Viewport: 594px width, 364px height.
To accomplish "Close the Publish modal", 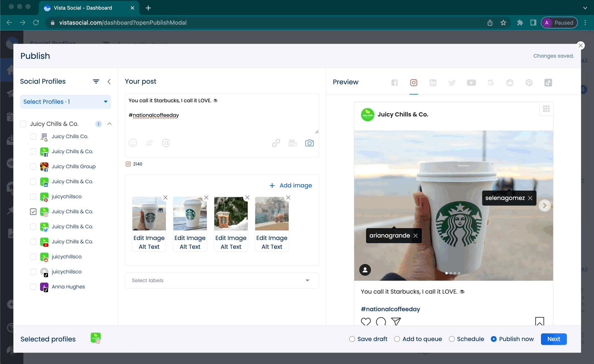I will click(581, 45).
